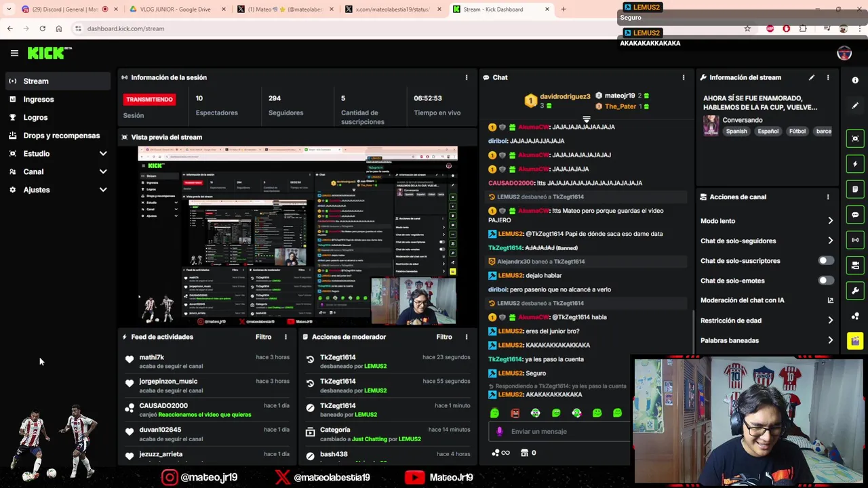Click username davidrodriguez3 at chat top
Viewport: 868px width, 488px height.
point(565,96)
